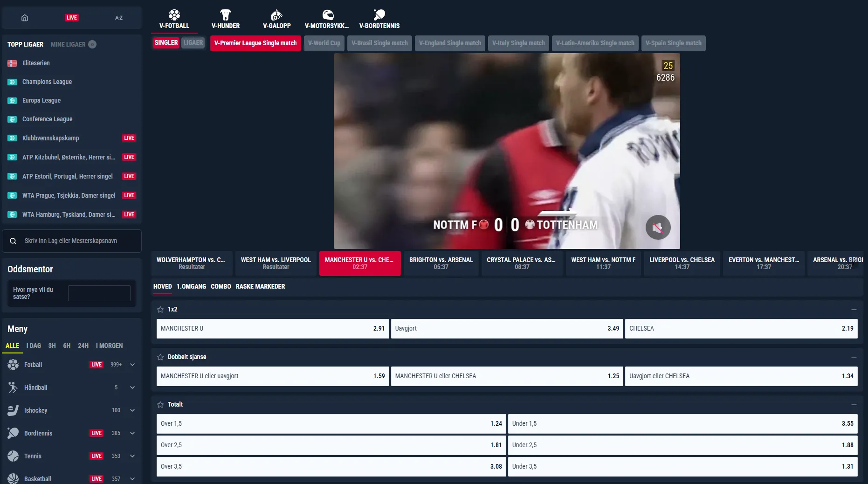Select the V-Hunder dog racing icon
The height and width of the screenshot is (484, 868).
tap(226, 15)
